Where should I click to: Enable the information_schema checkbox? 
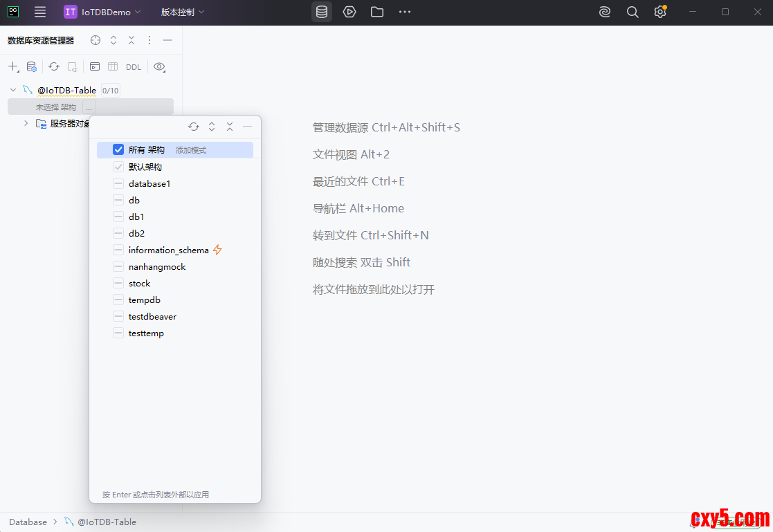118,250
